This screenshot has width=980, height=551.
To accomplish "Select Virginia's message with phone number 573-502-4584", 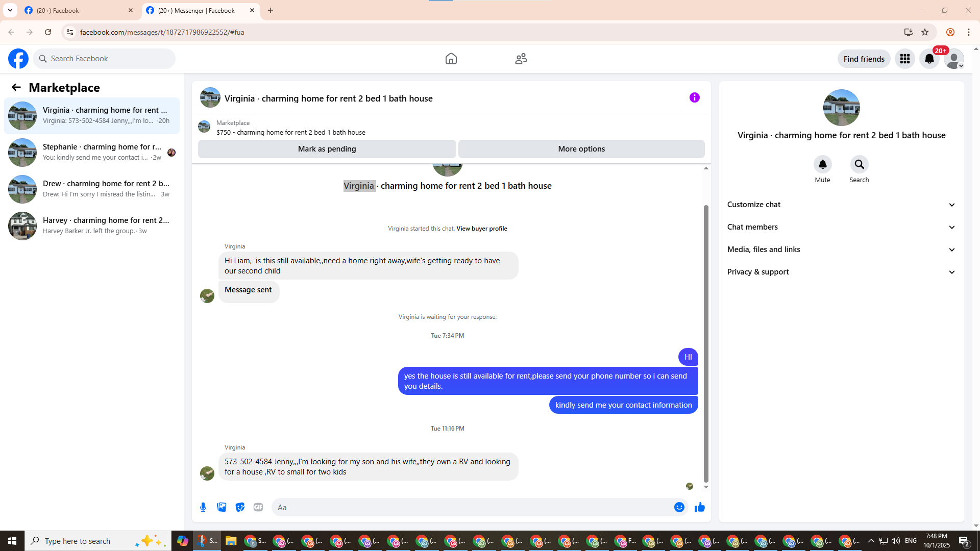I will (x=368, y=467).
